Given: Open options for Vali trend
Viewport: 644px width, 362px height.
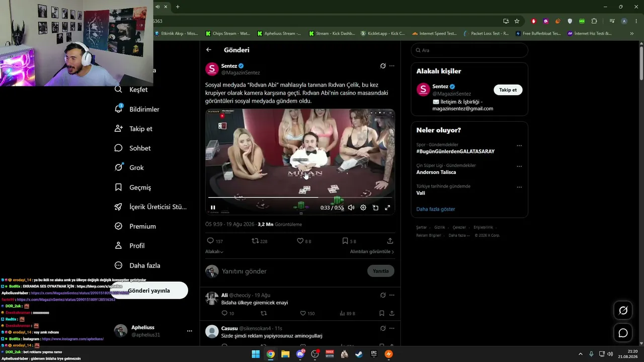Looking at the screenshot, I should [519, 187].
